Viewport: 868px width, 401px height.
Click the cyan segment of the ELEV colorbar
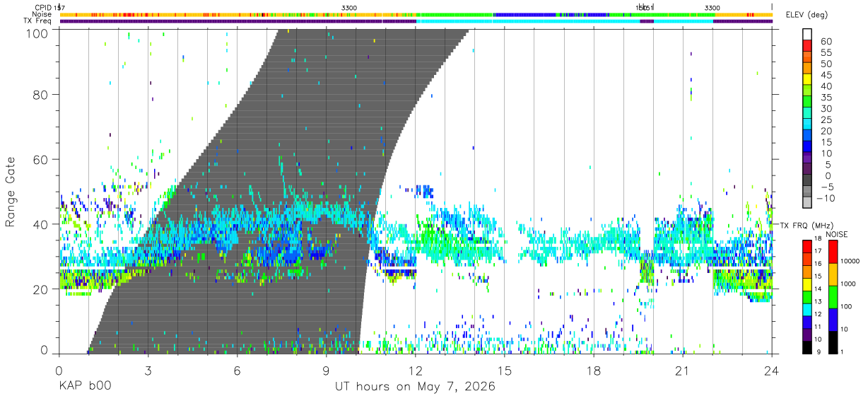pos(807,124)
